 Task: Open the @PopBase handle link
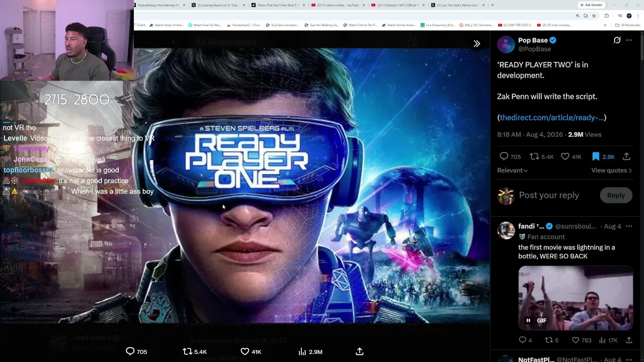point(534,49)
